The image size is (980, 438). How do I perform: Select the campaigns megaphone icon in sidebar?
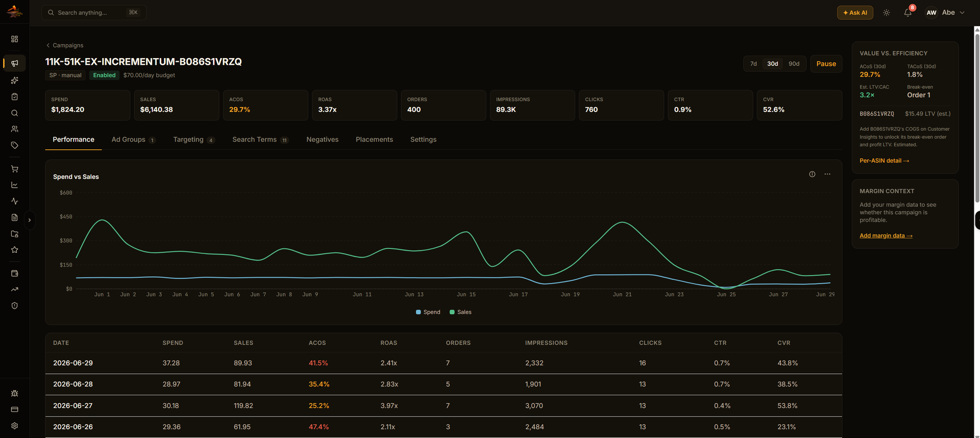coord(14,63)
